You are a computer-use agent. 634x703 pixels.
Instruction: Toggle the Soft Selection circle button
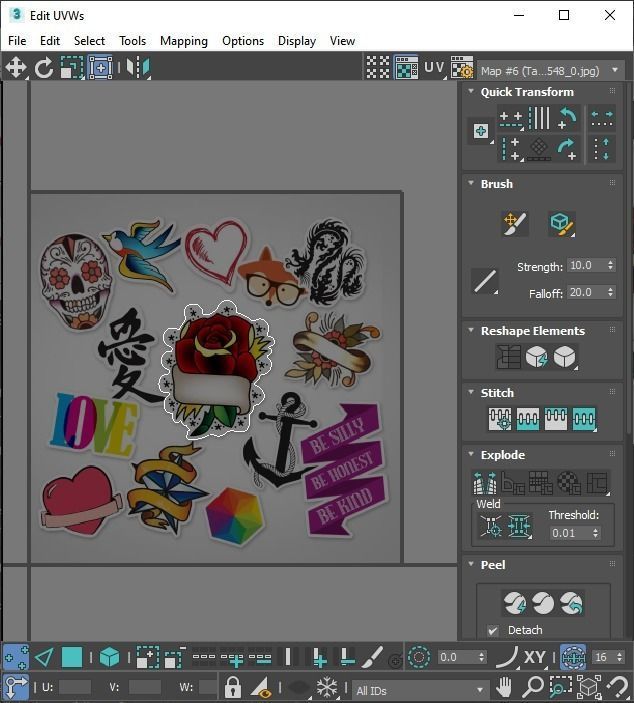pos(419,657)
